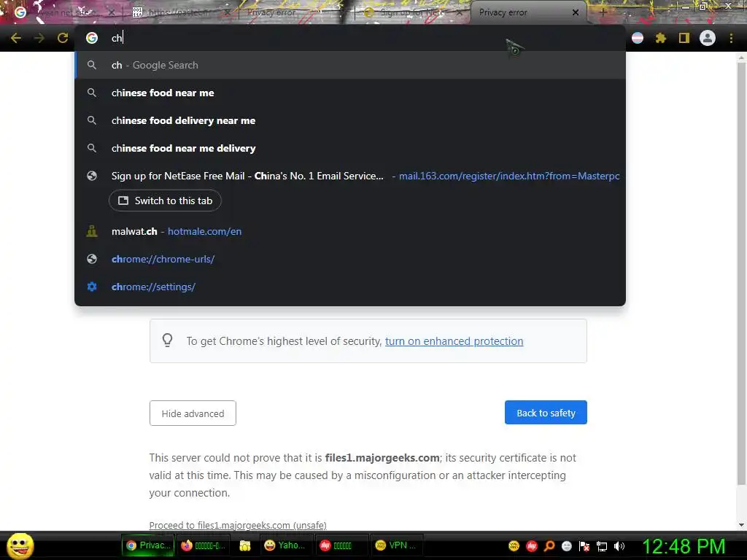Select the 'ch - Google Search' suggestion

pos(350,65)
